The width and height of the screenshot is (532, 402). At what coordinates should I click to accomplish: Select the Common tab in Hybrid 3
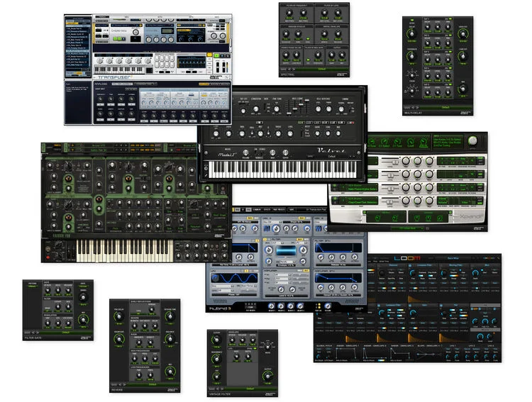coord(257,210)
